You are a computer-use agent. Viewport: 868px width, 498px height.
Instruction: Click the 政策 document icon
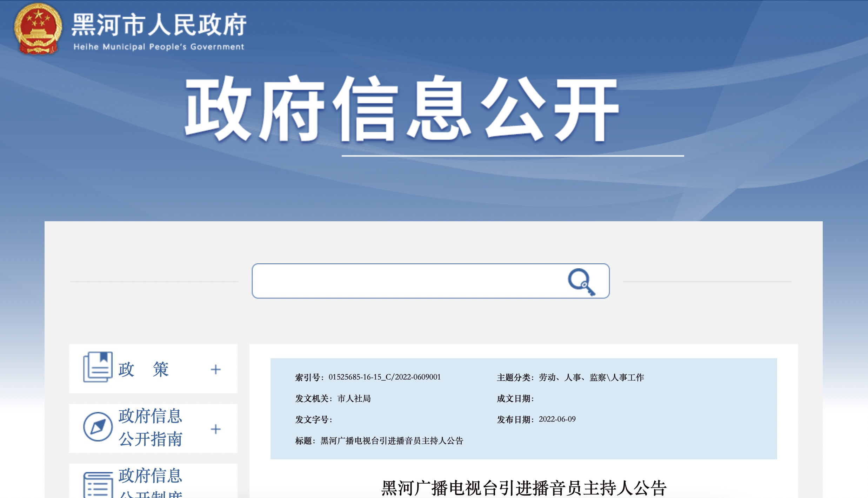[98, 367]
